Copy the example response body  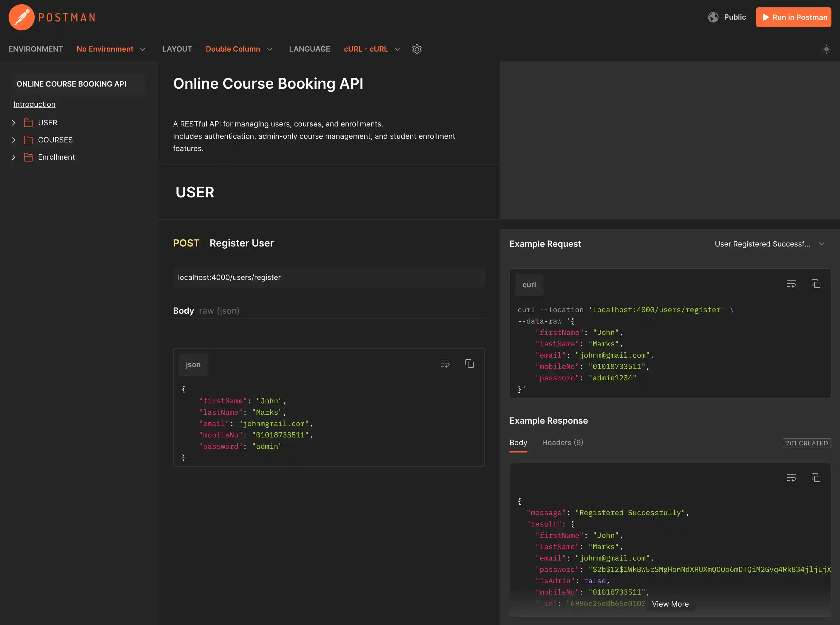tap(816, 477)
